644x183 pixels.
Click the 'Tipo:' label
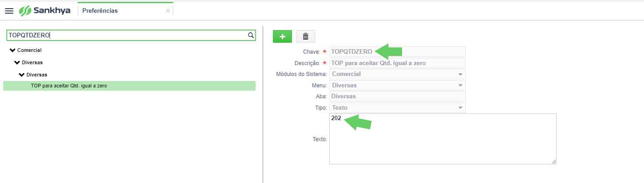[x=321, y=107]
